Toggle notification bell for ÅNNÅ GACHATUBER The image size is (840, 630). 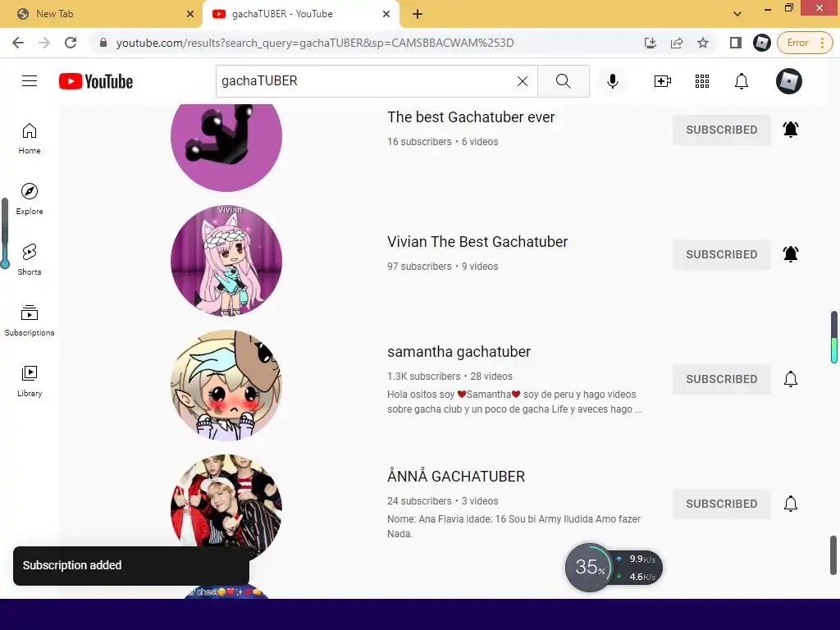pos(791,504)
